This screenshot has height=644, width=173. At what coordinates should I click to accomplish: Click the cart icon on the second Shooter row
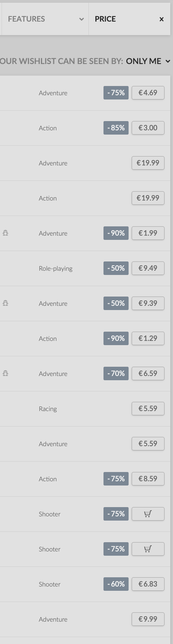148,549
